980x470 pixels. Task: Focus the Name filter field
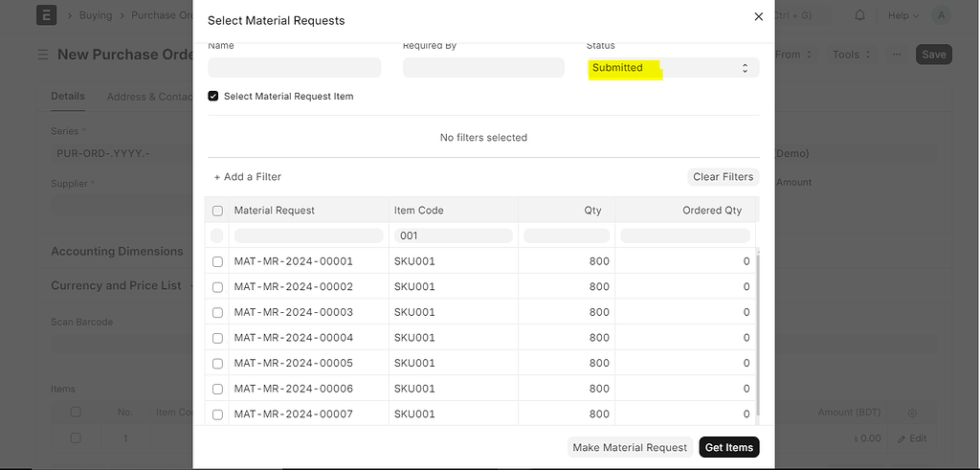point(295,68)
